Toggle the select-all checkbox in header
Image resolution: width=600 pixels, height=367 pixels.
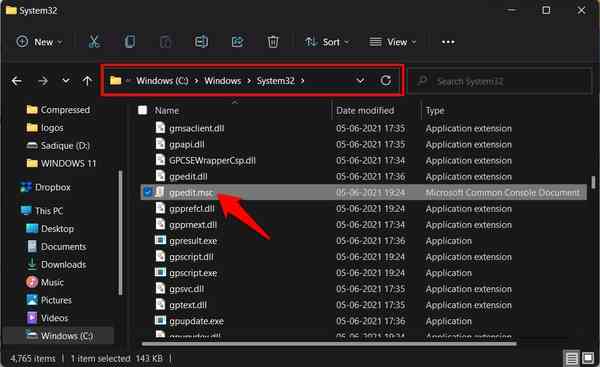[143, 110]
